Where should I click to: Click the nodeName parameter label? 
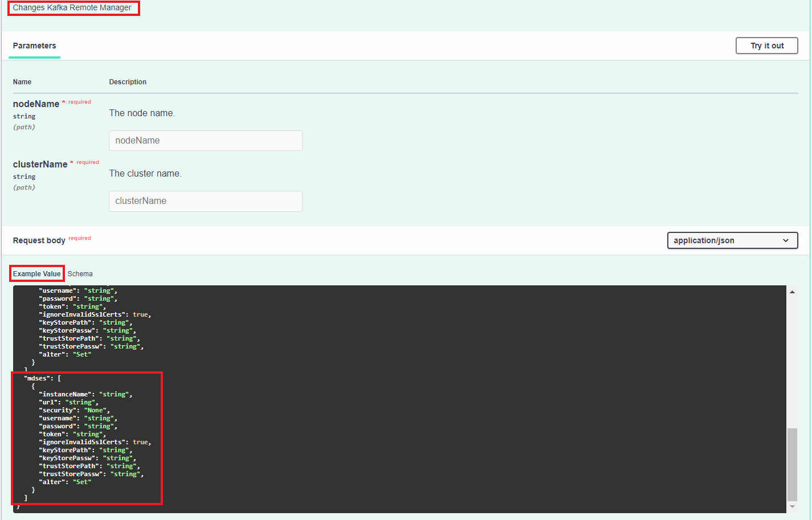[x=36, y=104]
